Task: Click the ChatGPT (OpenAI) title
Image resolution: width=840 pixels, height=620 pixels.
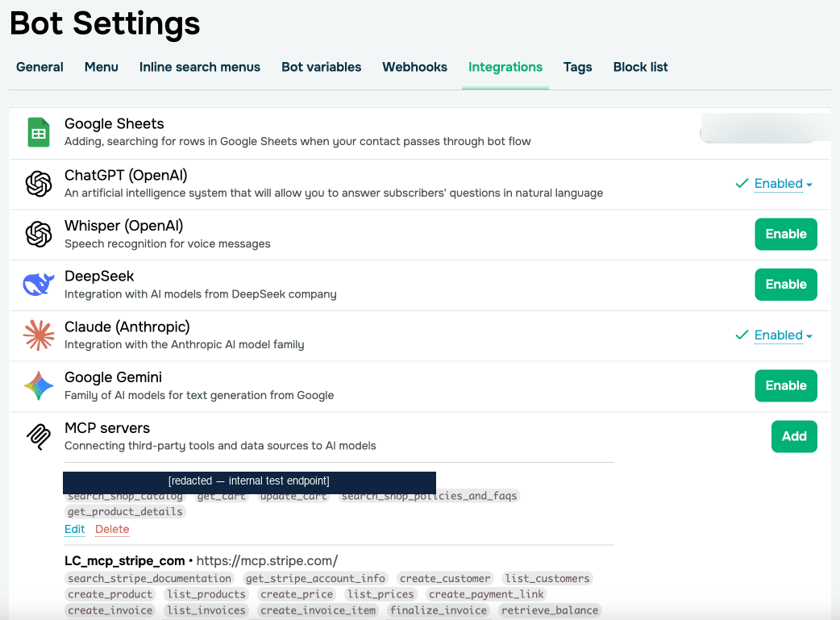Action: coord(126,175)
